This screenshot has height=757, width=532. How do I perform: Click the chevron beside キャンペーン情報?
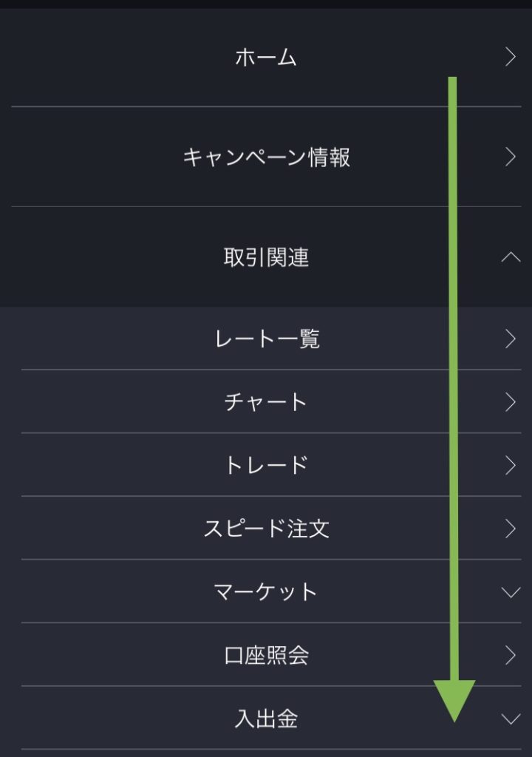(x=510, y=157)
